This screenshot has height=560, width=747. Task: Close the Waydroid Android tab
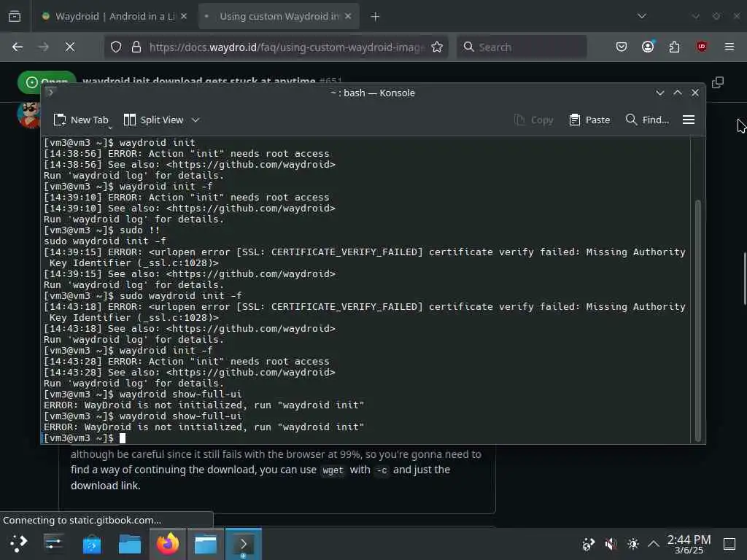(x=184, y=16)
